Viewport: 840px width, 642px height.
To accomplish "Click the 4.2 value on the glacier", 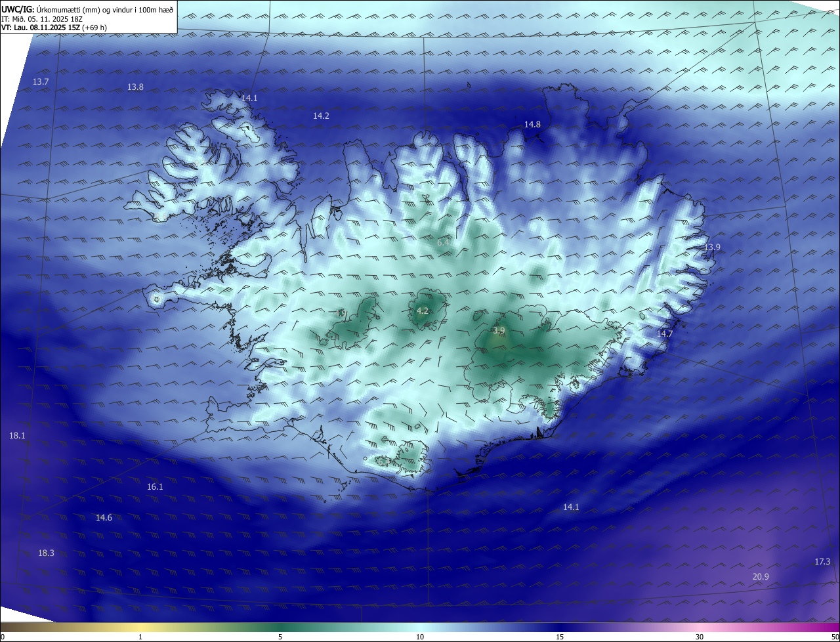I will coord(423,310).
